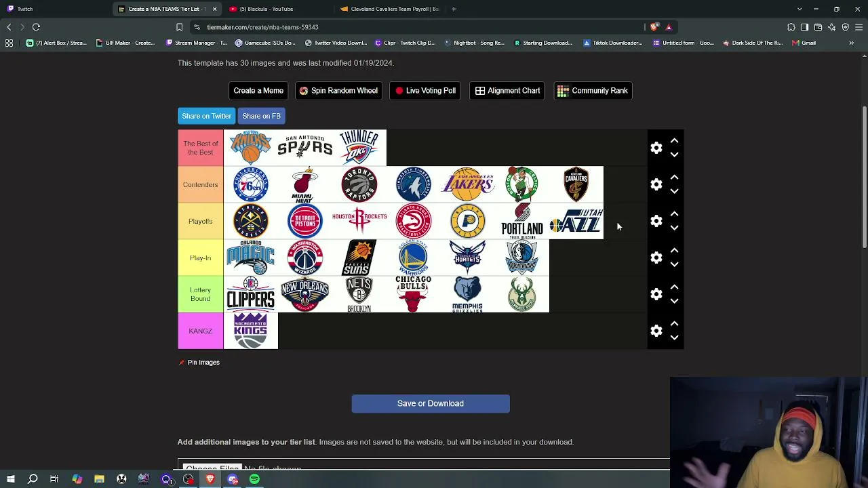Open settings gear for Best of the Best row
Viewport: 868px width, 488px height.
tap(656, 148)
